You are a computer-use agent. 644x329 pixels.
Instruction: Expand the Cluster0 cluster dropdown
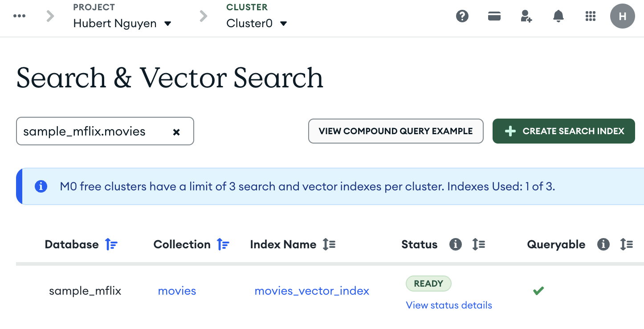pyautogui.click(x=283, y=24)
